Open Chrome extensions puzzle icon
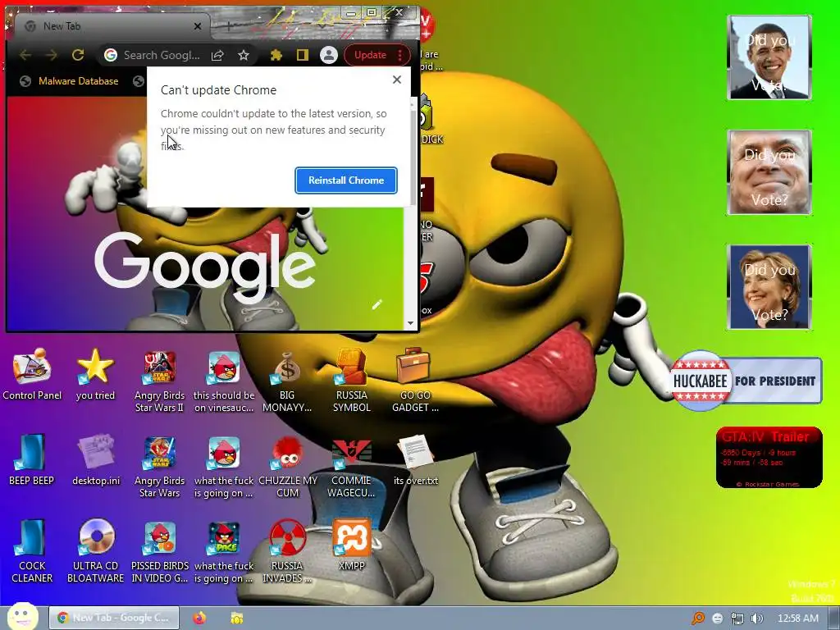The width and height of the screenshot is (840, 630). pyautogui.click(x=276, y=55)
